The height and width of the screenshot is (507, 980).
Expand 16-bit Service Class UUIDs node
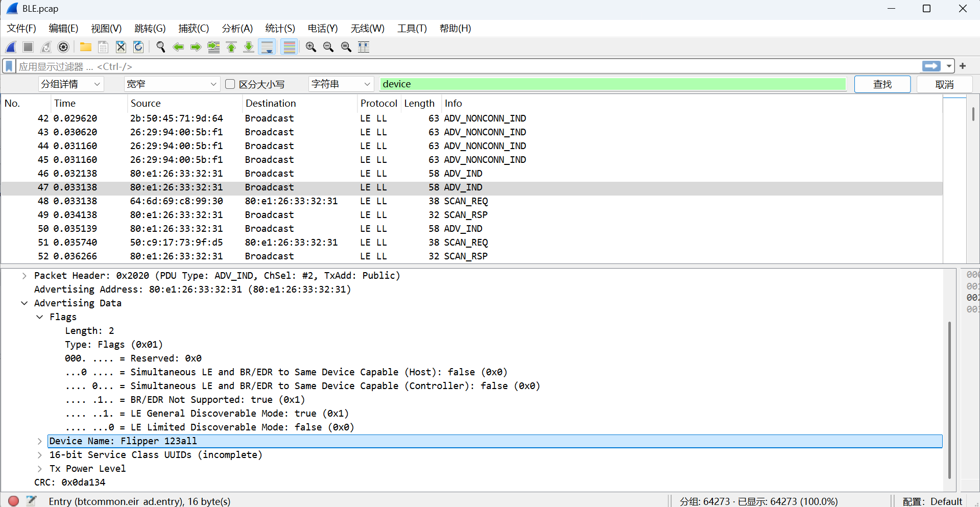coord(39,455)
